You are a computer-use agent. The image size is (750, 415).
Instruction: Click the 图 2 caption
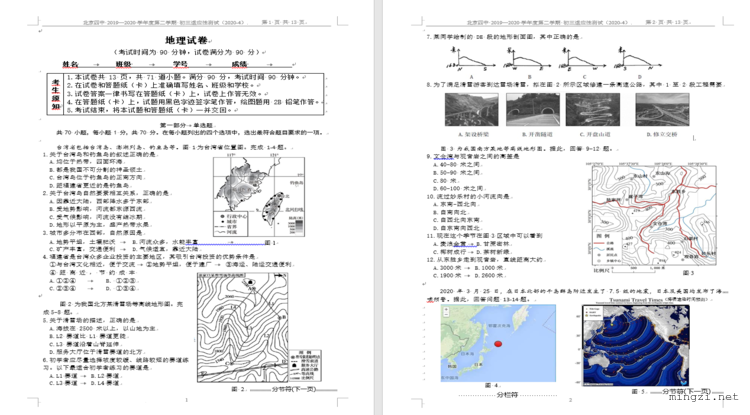click(x=238, y=389)
